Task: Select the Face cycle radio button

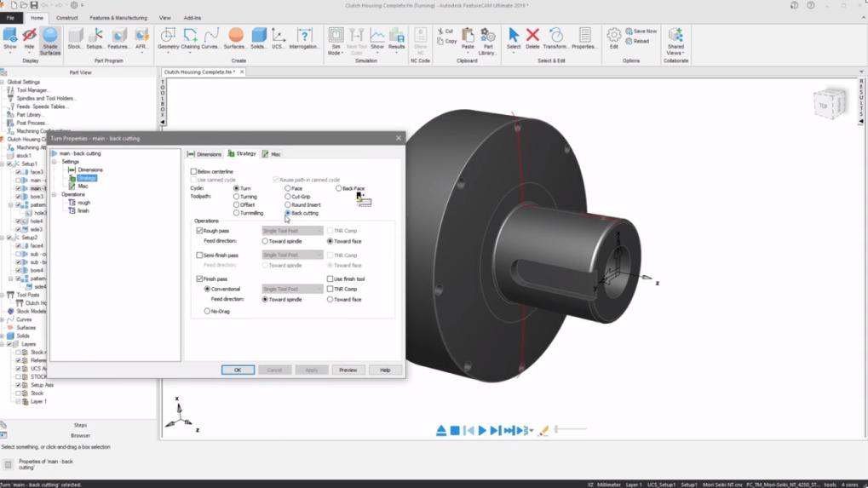Action: (288, 188)
